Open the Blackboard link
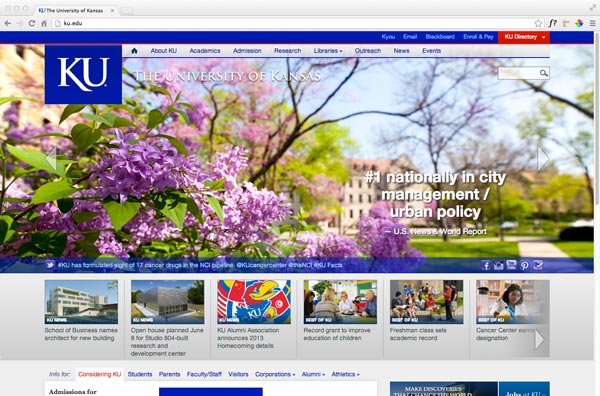Image resolution: width=600 pixels, height=396 pixels. (440, 37)
